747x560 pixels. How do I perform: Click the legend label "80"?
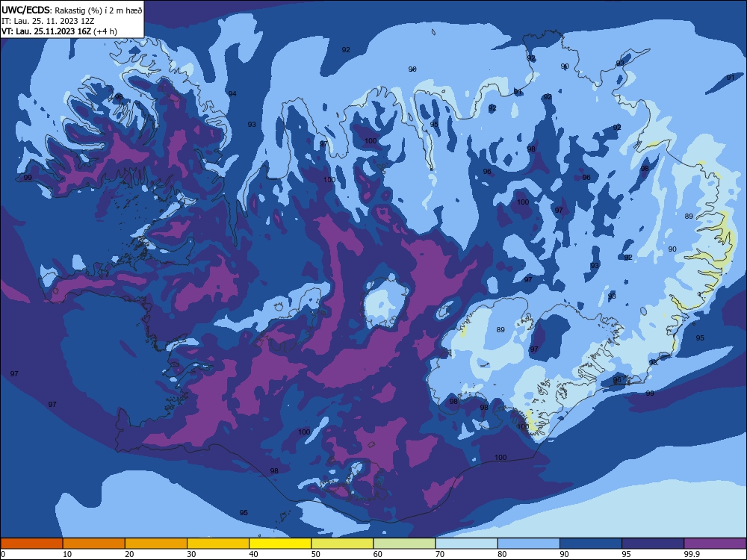tap(502, 554)
